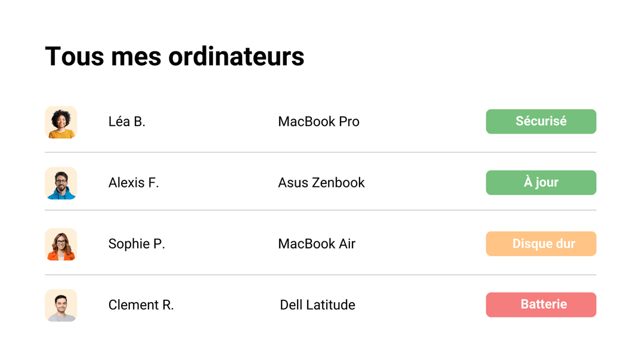Click the green Sécurisé status badge
644x363 pixels.
click(x=541, y=121)
